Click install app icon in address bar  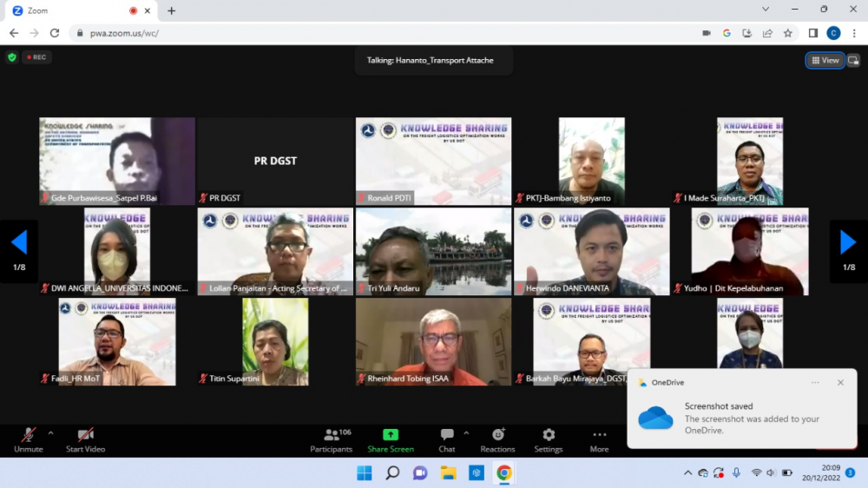746,33
